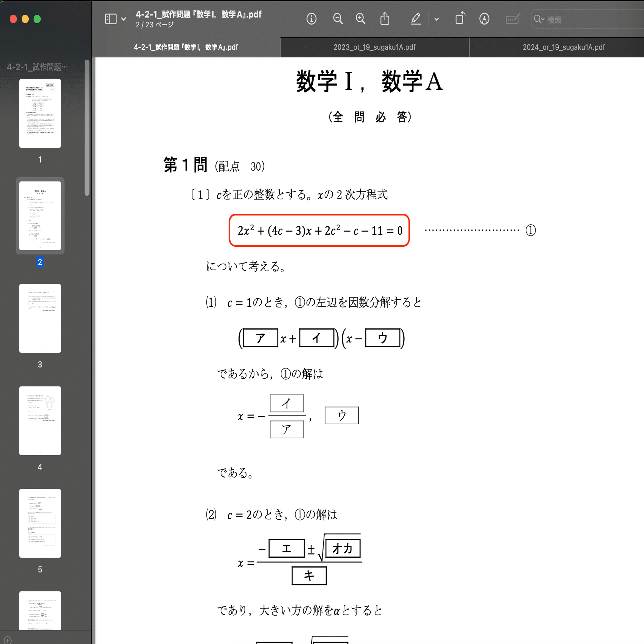The width and height of the screenshot is (644, 644).
Task: Zoom in on the PDF page
Action: tap(360, 19)
